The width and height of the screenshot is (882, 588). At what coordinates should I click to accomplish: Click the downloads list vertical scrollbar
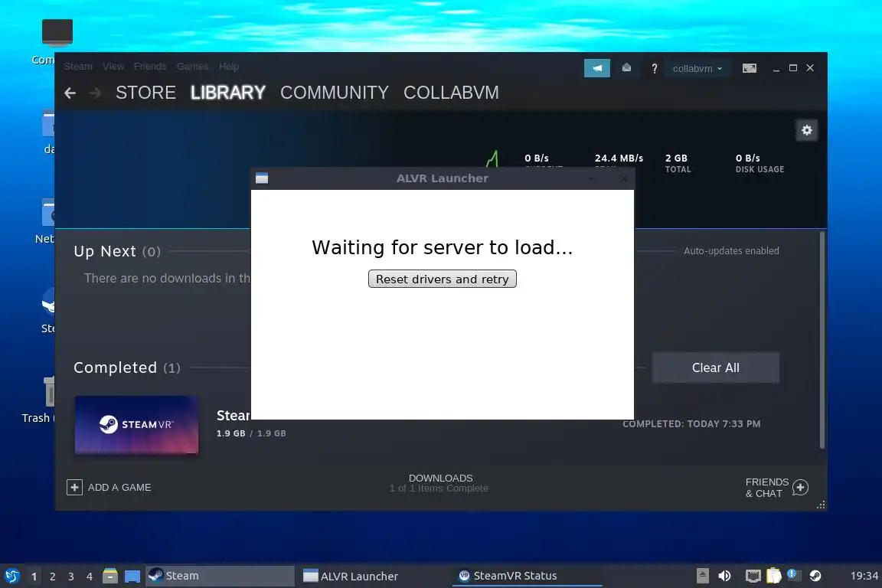click(x=822, y=340)
